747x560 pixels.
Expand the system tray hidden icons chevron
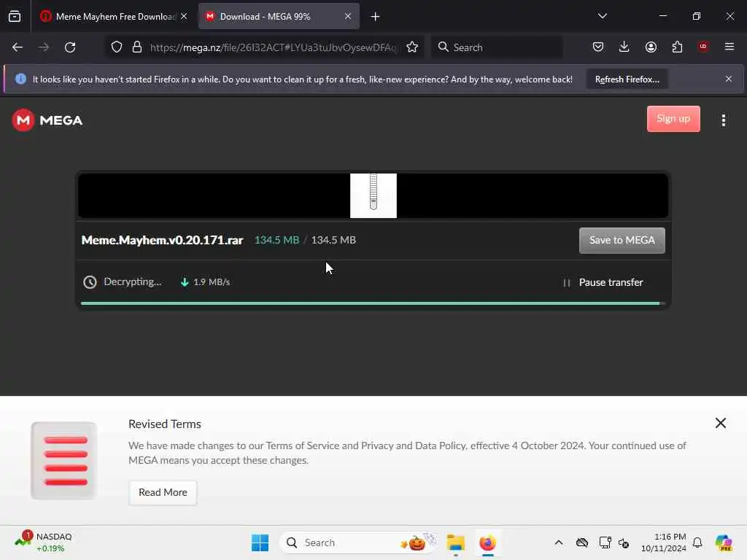click(x=558, y=542)
